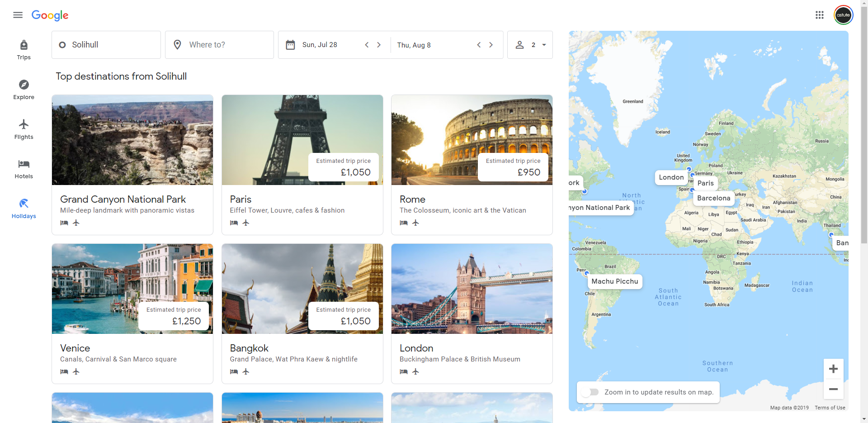868x423 pixels.
Task: Zoom in on the map
Action: [x=833, y=369]
